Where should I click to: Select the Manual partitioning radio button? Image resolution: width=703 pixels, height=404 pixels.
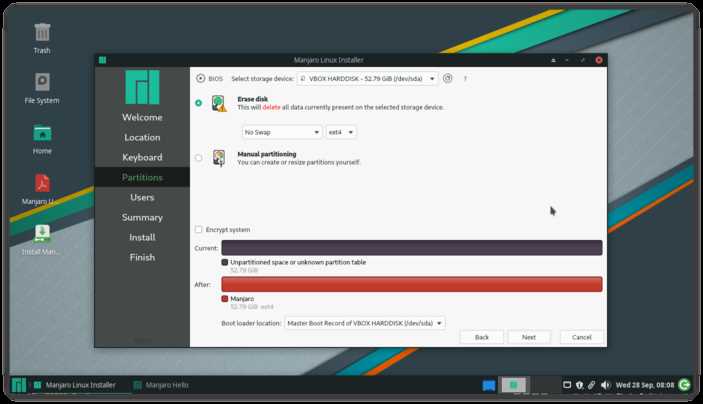pyautogui.click(x=199, y=158)
